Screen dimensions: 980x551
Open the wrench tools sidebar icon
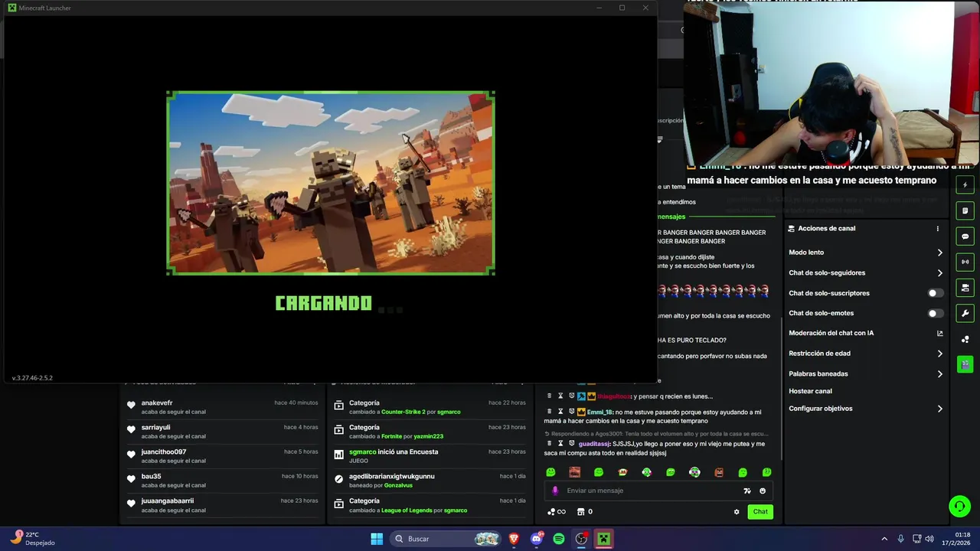(965, 313)
